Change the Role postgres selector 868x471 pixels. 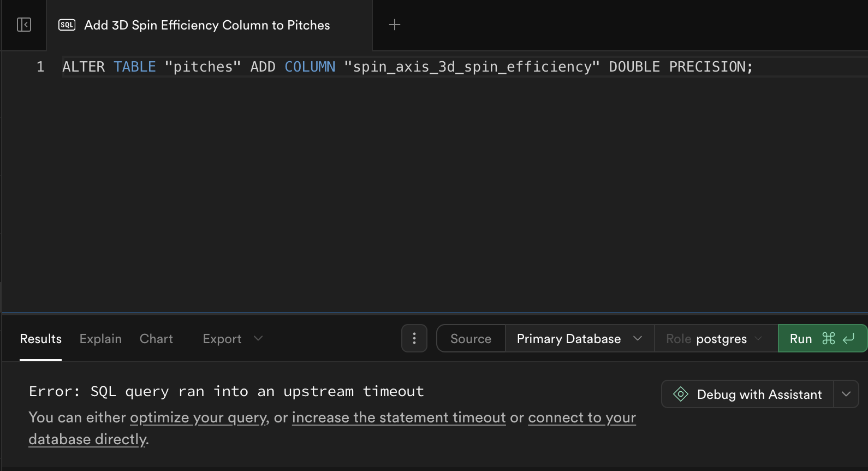[x=714, y=339]
